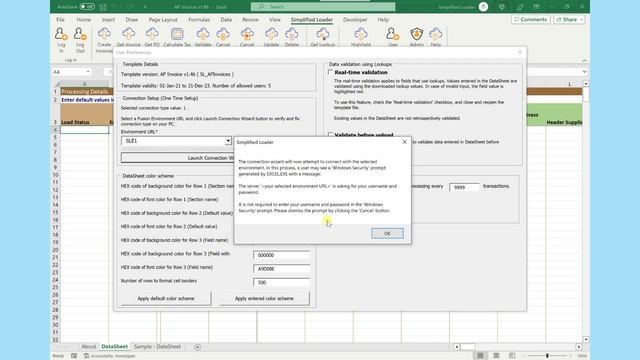Enable the Real-time validation checkbox
The width and height of the screenshot is (640, 360).
pyautogui.click(x=331, y=72)
